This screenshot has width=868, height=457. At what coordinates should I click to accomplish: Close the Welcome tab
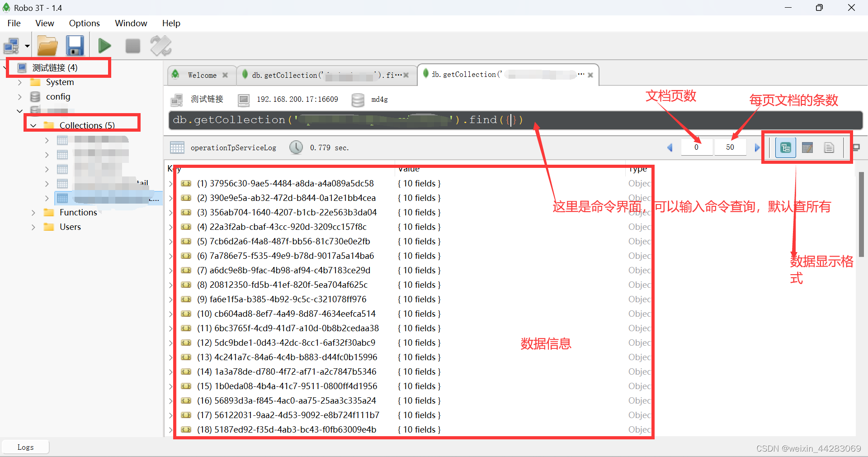[225, 75]
